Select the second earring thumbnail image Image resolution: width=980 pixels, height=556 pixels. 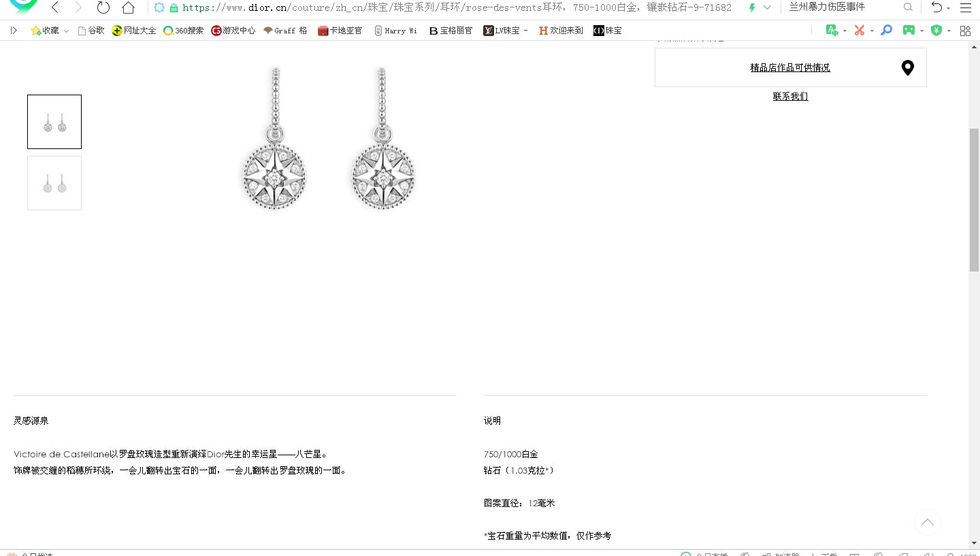tap(54, 183)
